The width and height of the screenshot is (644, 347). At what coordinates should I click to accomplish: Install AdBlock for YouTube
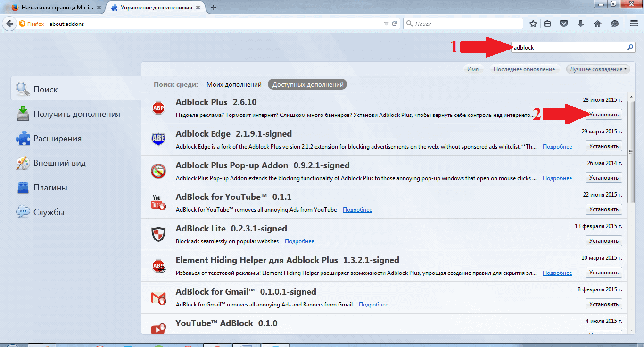click(x=603, y=209)
